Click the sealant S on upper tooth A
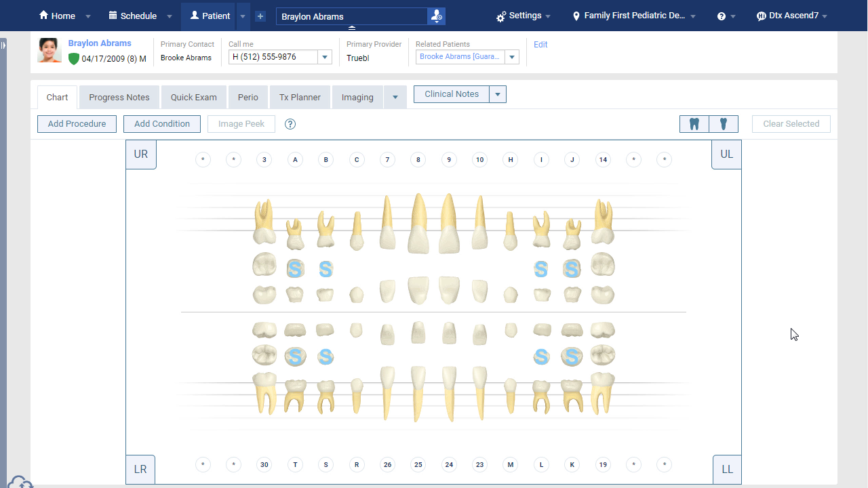The image size is (868, 488). pos(294,269)
